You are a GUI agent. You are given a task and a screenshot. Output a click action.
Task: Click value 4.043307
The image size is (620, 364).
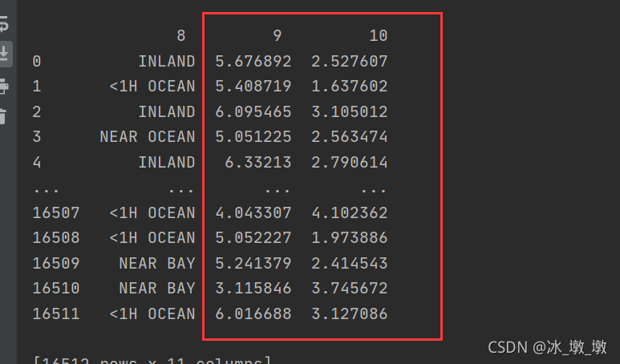(x=253, y=213)
